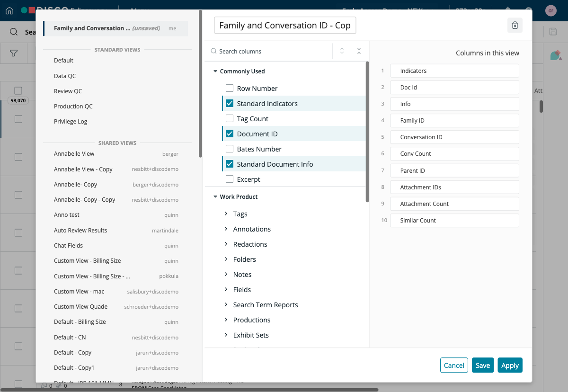Screen dimensions: 568x392
Task: Click the Apply button
Action: pyautogui.click(x=510, y=365)
